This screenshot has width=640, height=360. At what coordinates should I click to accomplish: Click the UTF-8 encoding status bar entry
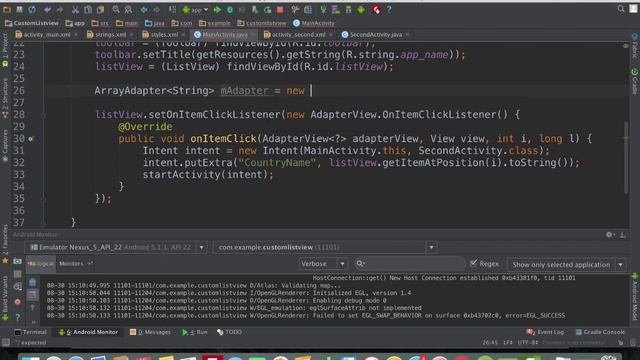click(x=528, y=342)
